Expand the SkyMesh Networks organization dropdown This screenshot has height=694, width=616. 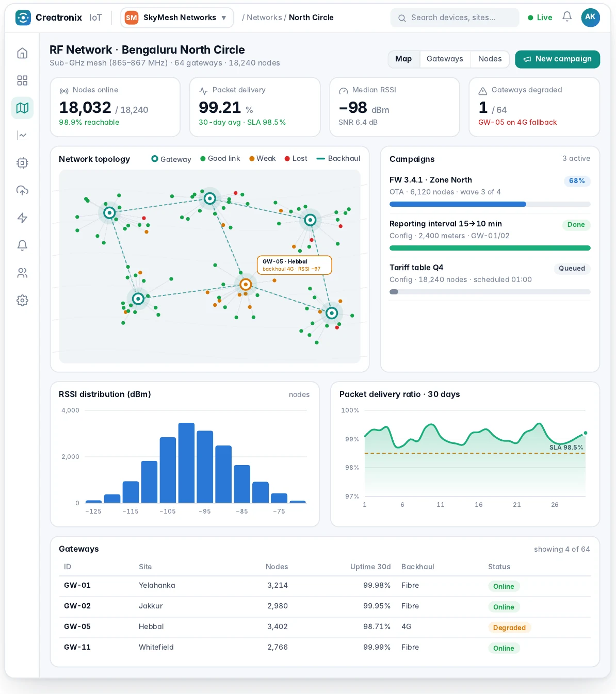click(x=177, y=18)
